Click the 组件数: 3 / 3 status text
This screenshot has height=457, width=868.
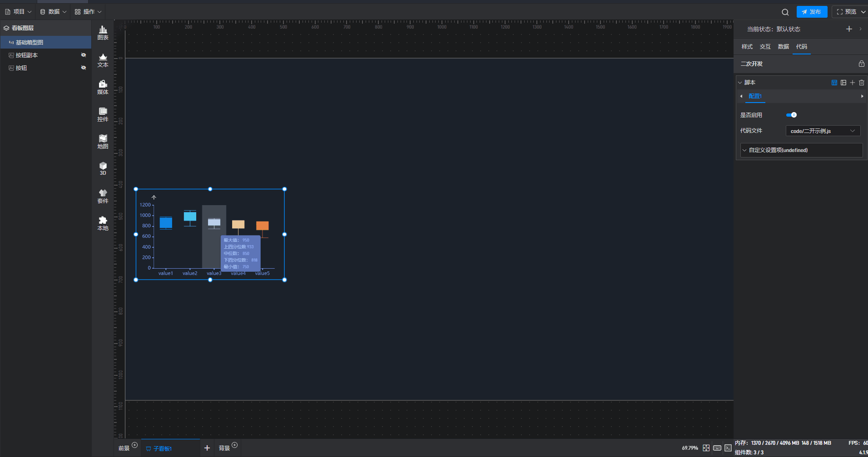click(x=749, y=452)
